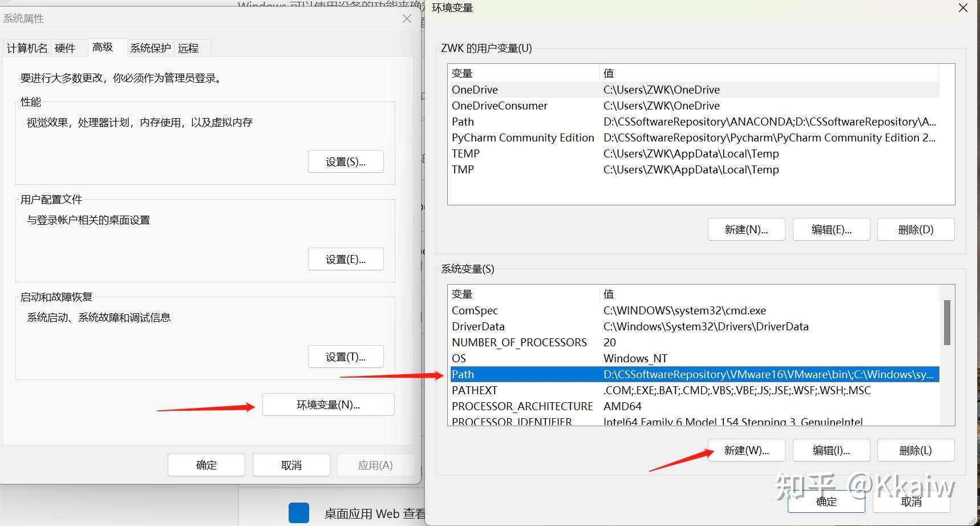Click blue icon beside 桌面应用 Web 查看
The height and width of the screenshot is (526, 980).
[x=299, y=513]
